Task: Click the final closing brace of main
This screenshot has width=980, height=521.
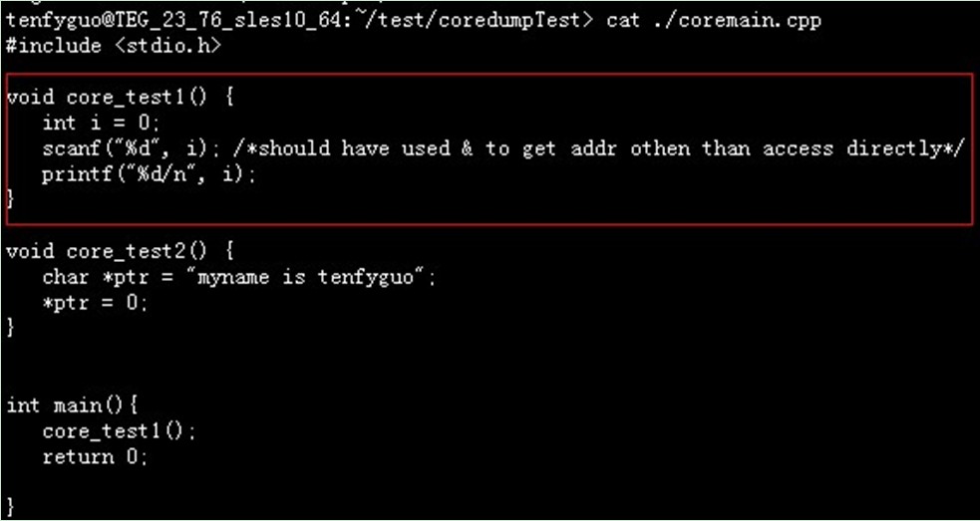Action: pos(9,506)
